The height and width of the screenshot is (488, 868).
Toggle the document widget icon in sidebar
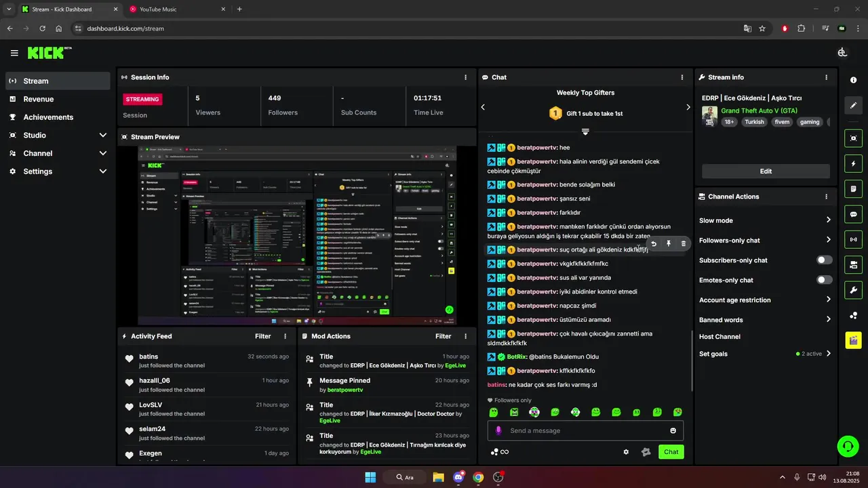853,188
